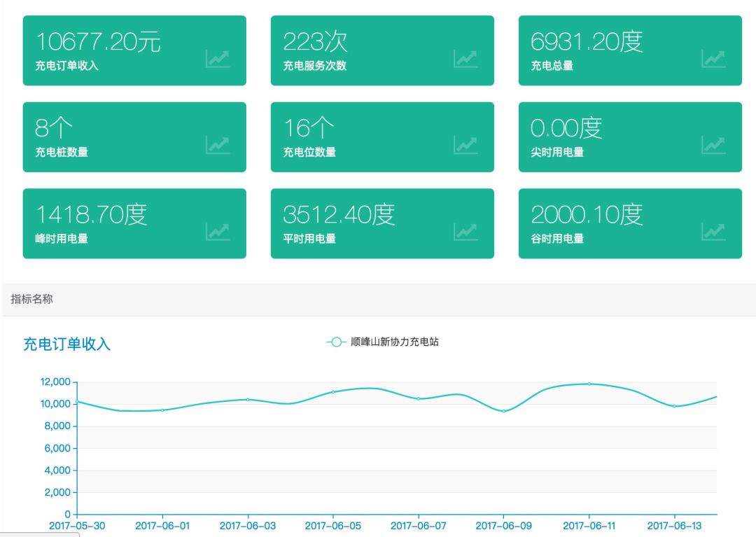Viewport: 756px width, 537px height.
Task: Click trend chart icon on 充电位数量 card
Action: (465, 145)
